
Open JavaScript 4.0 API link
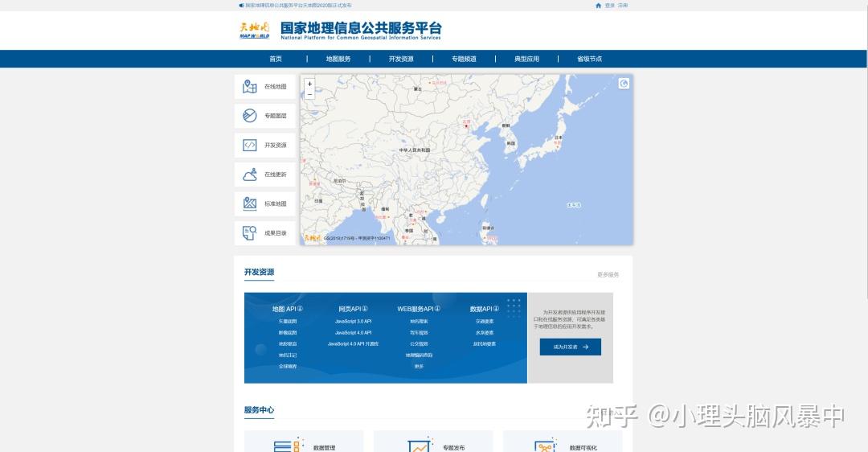click(x=353, y=333)
